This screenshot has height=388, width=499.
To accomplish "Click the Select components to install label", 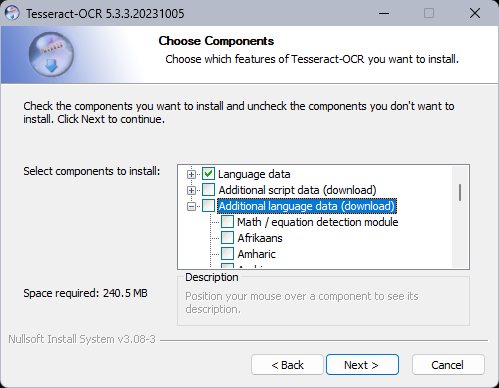I will click(92, 171).
